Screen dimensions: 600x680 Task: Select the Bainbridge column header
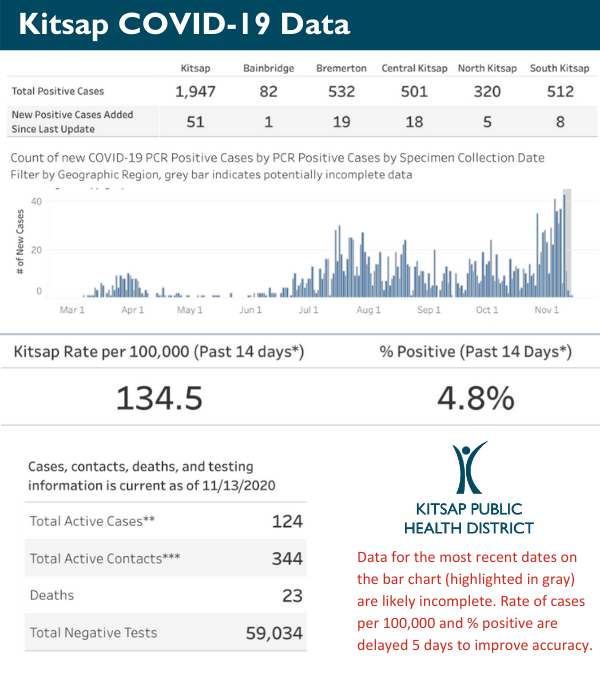(x=267, y=68)
